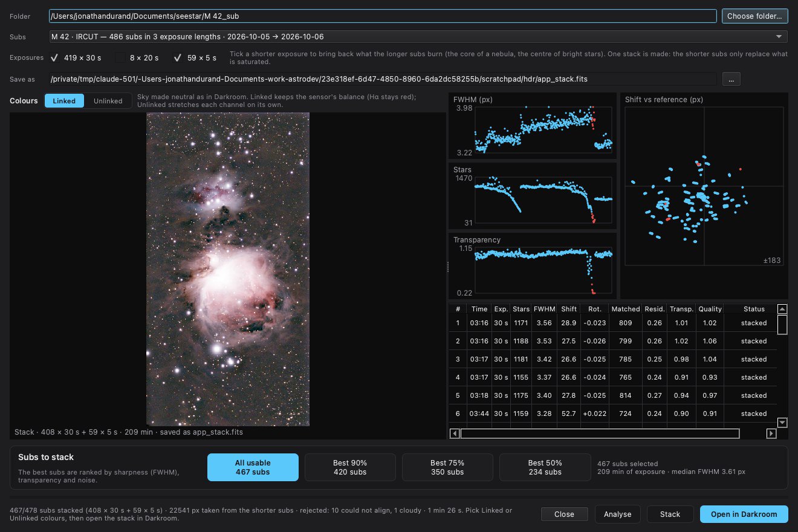This screenshot has height=532, width=798.
Task: Click the table's scroll-down arrow
Action: pos(782,423)
